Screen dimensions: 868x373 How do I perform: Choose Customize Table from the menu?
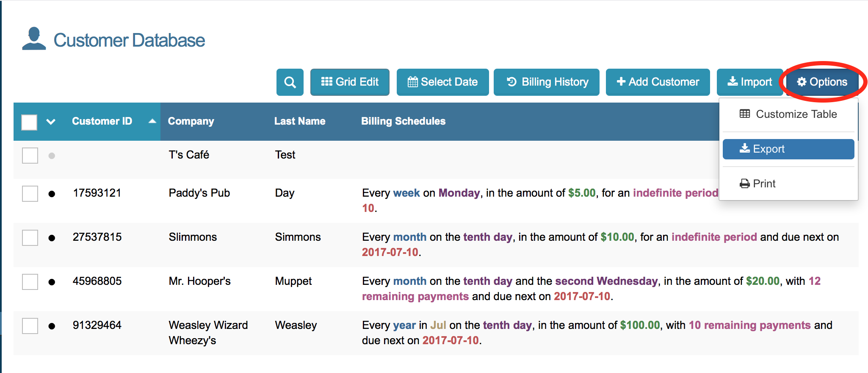tap(788, 114)
